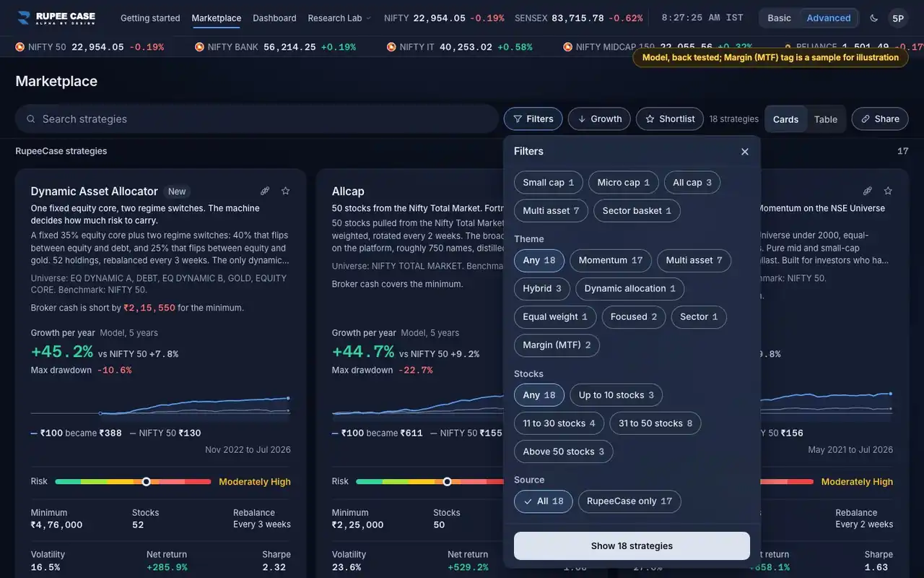Viewport: 924px width, 578px height.
Task: Choose the Up to 10 stocks filter
Action: pos(616,395)
